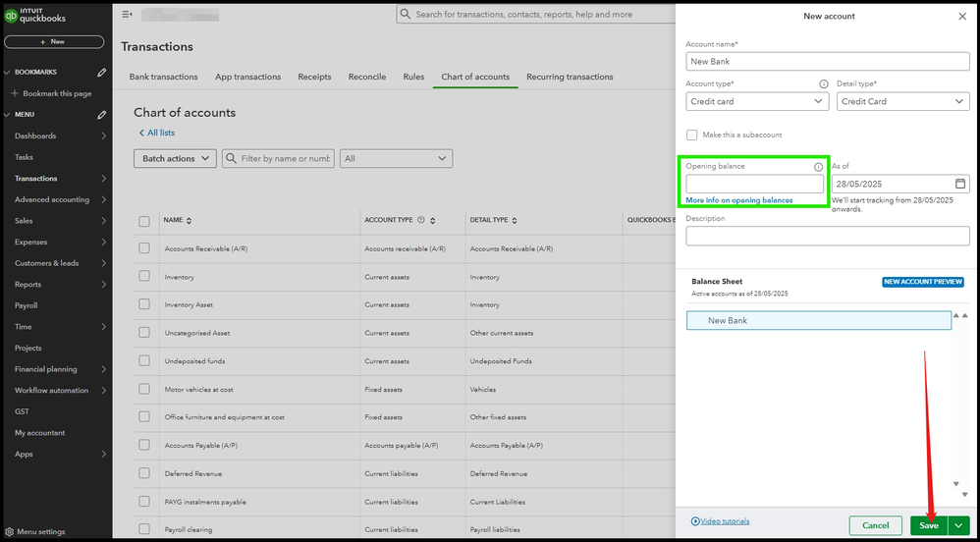Open the calendar date picker icon
The width and height of the screenshot is (980, 542).
click(x=960, y=184)
